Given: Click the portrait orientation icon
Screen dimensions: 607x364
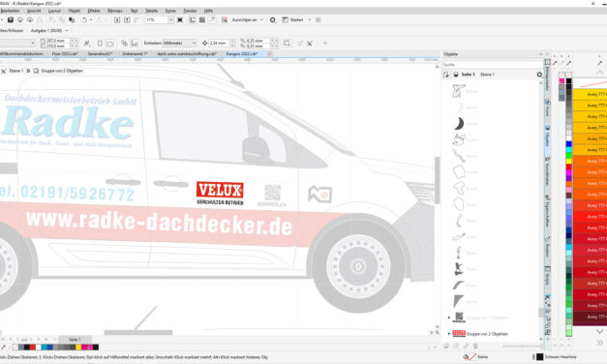Looking at the screenshot, I should [100, 43].
